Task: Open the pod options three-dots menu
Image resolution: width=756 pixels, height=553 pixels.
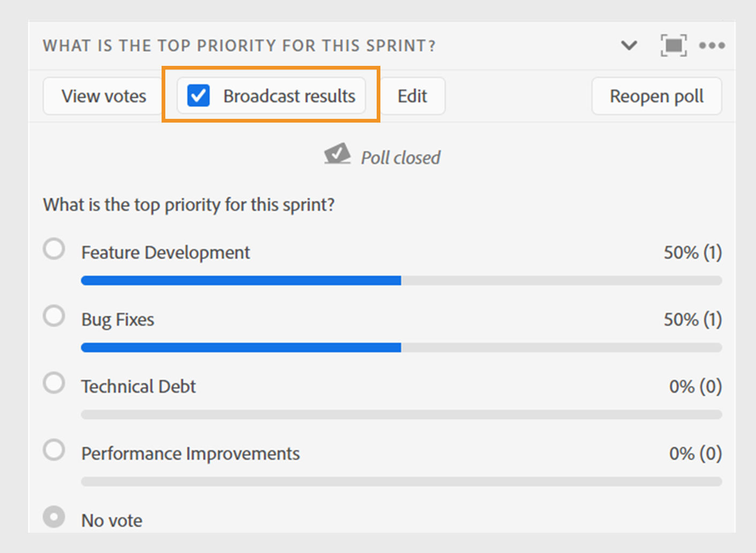Action: pos(712,46)
